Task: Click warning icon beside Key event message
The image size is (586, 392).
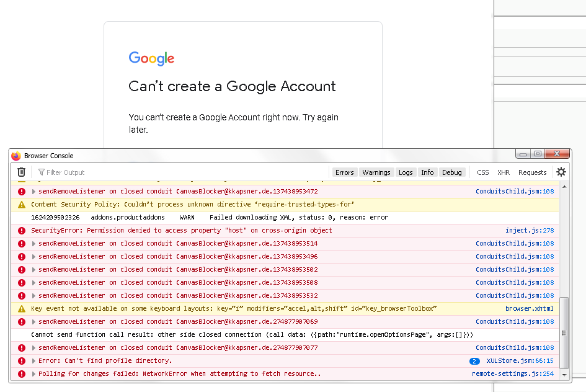Action: click(22, 309)
